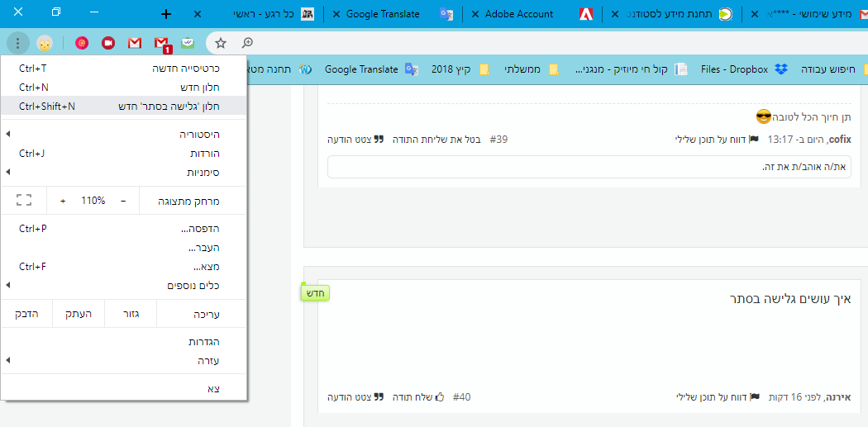
Task: Click the green checkmark mail extension icon
Action: coord(188,43)
